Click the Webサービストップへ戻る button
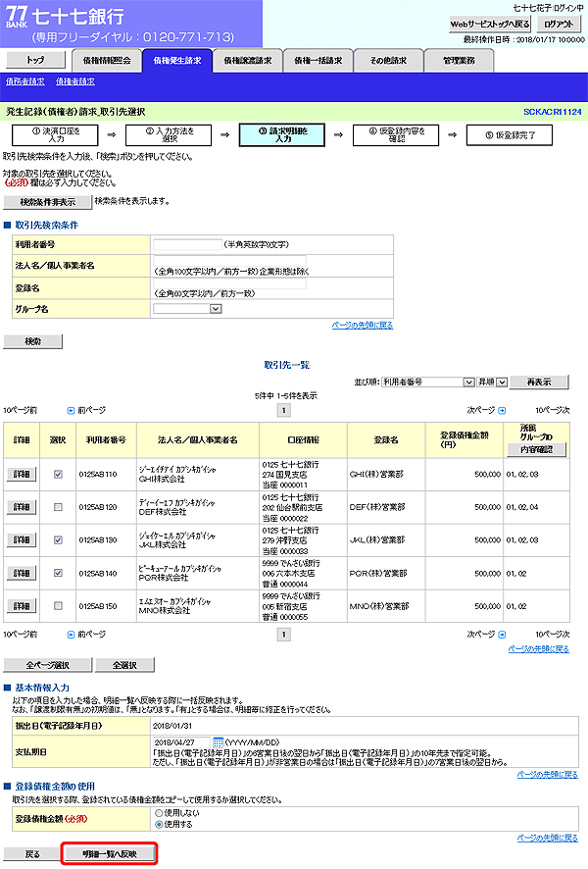This screenshot has height=869, width=588. [490, 24]
